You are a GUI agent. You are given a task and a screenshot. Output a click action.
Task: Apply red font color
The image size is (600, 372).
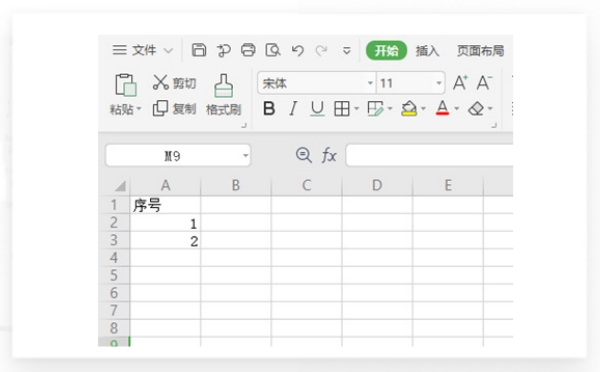(x=442, y=108)
